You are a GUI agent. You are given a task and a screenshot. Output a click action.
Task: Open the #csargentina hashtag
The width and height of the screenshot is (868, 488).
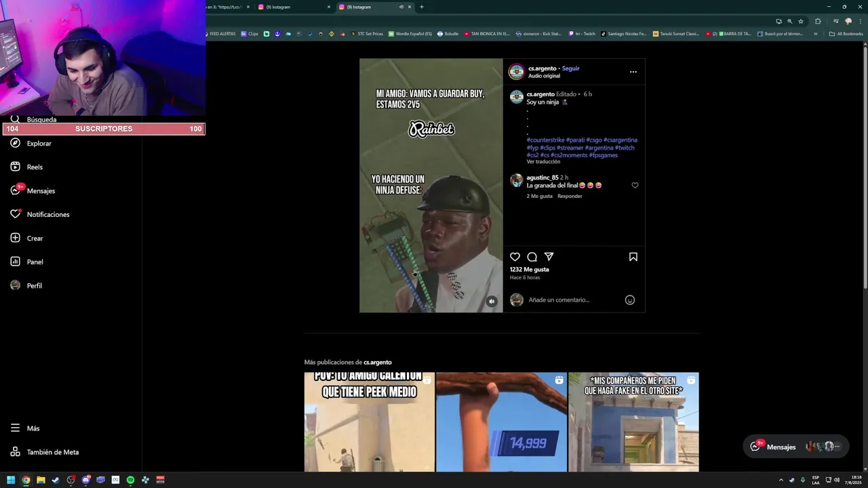pyautogui.click(x=620, y=140)
